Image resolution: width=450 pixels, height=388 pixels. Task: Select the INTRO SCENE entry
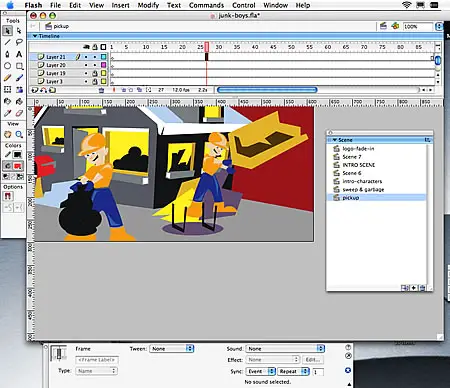[359, 165]
